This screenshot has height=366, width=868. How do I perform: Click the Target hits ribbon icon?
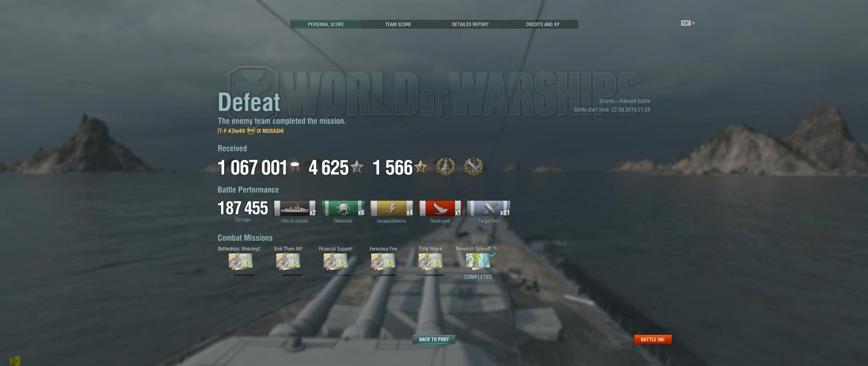[489, 208]
